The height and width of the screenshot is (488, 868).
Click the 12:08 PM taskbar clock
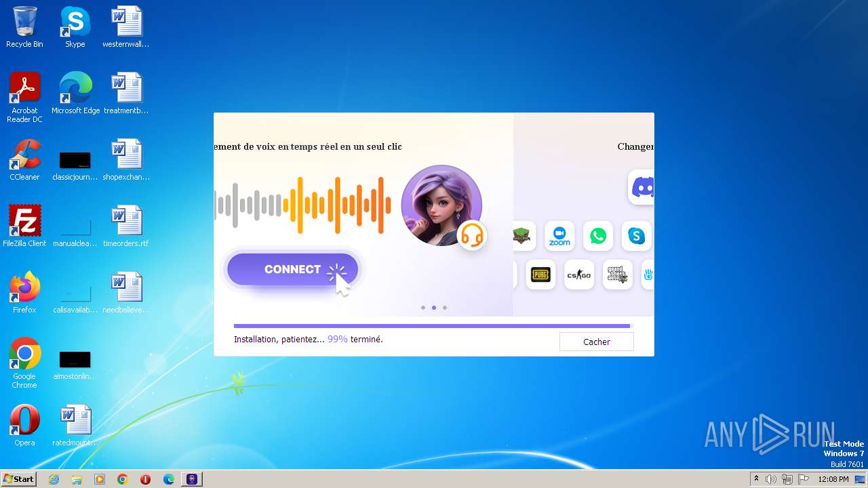833,479
